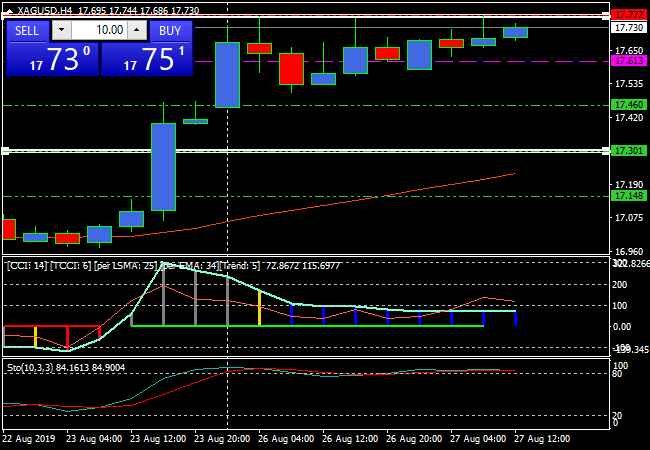Click the green 17.148 price level label
650x450 pixels.
click(629, 196)
